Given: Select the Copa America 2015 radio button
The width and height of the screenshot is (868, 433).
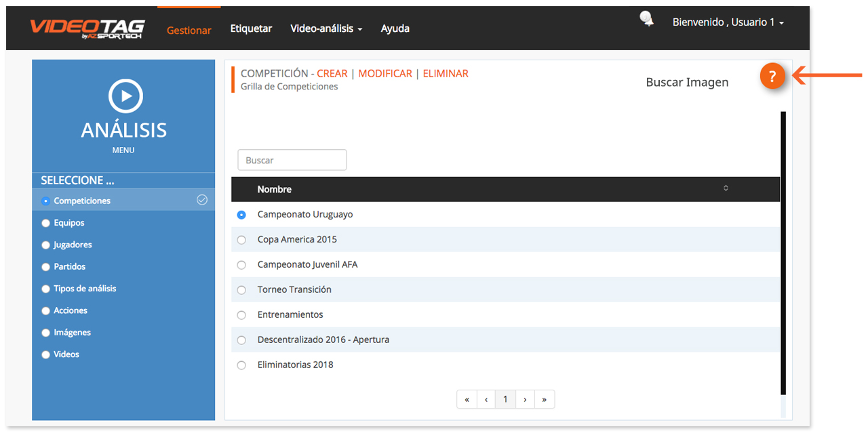Looking at the screenshot, I should point(241,240).
